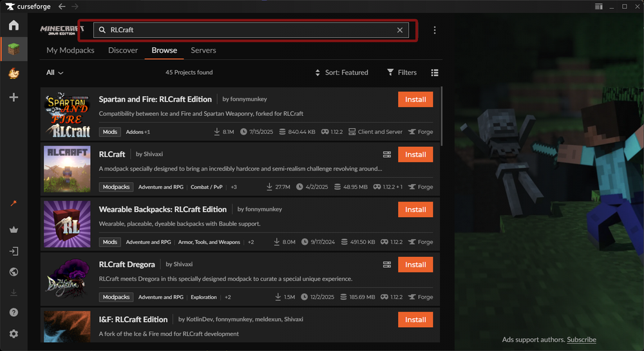The width and height of the screenshot is (644, 351).
Task: Open settings gear in sidebar
Action: click(x=14, y=334)
